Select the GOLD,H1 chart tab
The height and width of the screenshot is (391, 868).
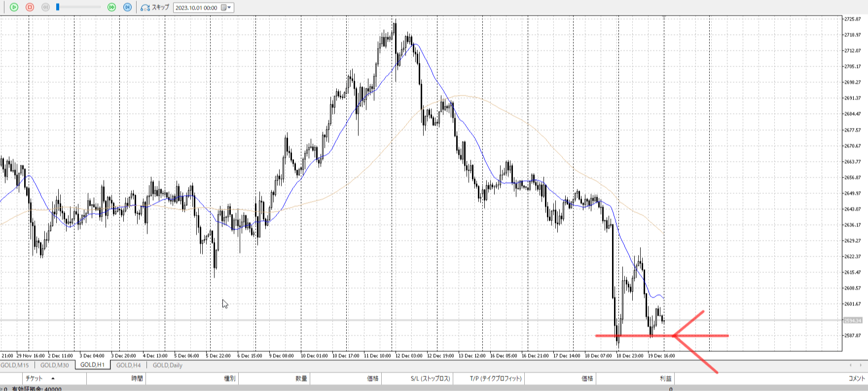click(x=92, y=365)
